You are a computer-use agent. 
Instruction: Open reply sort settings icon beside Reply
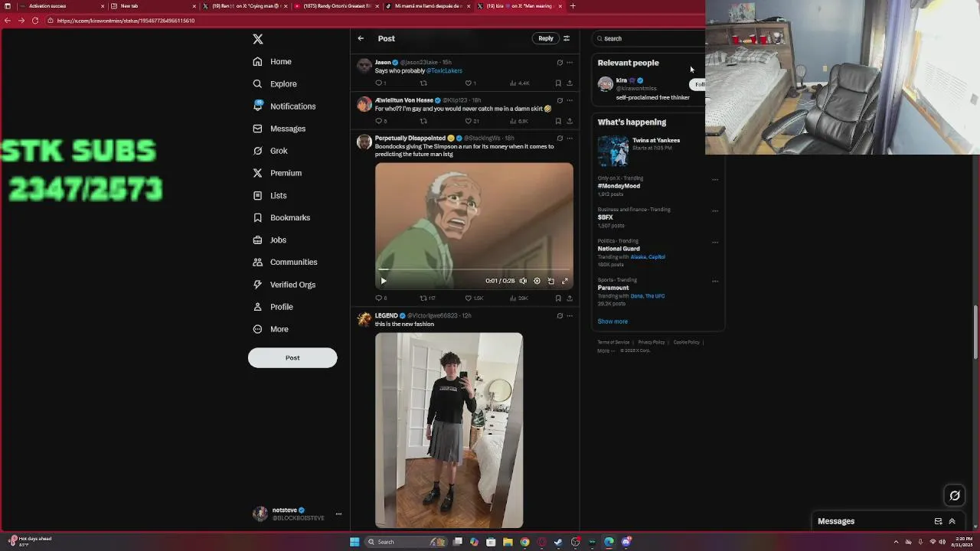[x=567, y=38]
